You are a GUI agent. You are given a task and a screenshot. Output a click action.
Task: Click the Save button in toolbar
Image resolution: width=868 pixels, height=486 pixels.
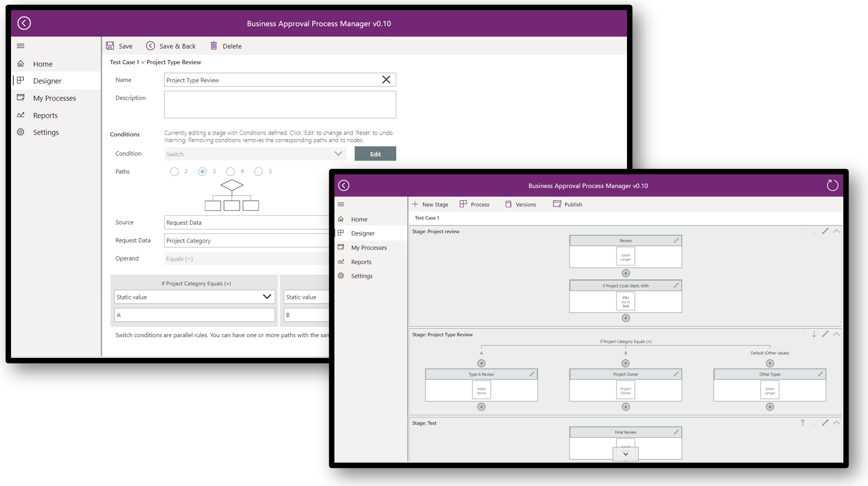coord(119,46)
